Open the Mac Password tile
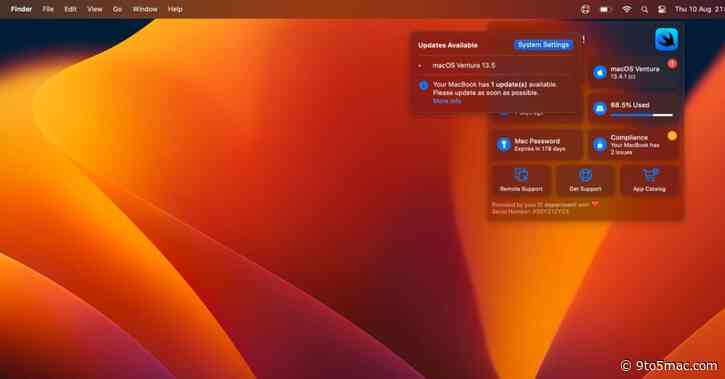This screenshot has height=379, width=725. point(536,145)
